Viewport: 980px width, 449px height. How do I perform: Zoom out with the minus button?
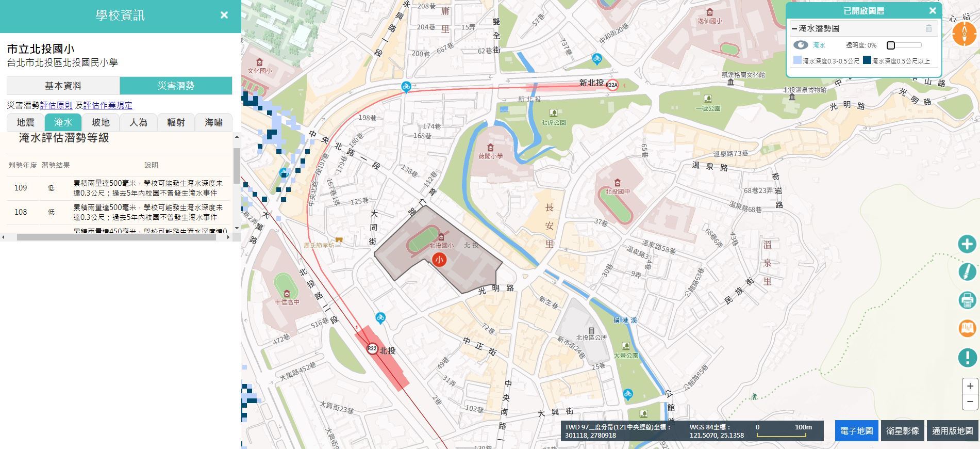(x=970, y=402)
